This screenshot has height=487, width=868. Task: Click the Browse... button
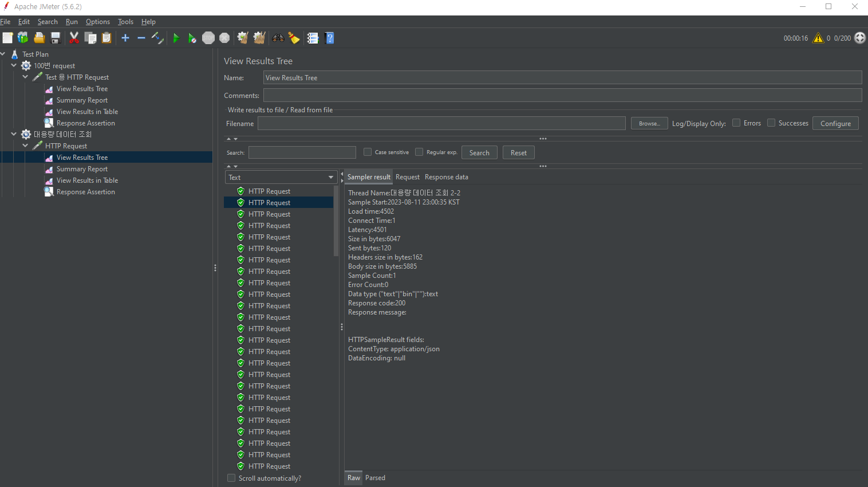(x=649, y=123)
